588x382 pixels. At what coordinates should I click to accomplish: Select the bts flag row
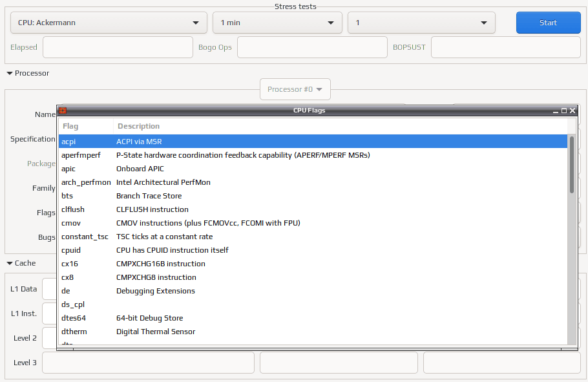pos(313,196)
